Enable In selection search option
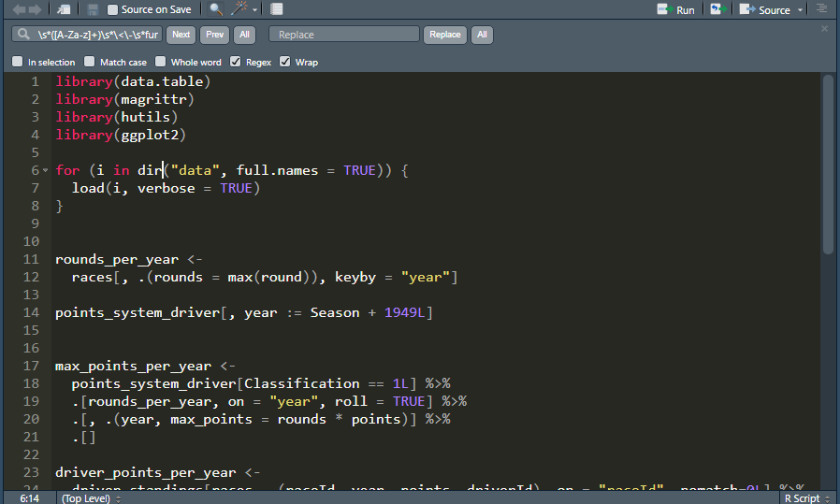The height and width of the screenshot is (504, 840). click(x=17, y=62)
